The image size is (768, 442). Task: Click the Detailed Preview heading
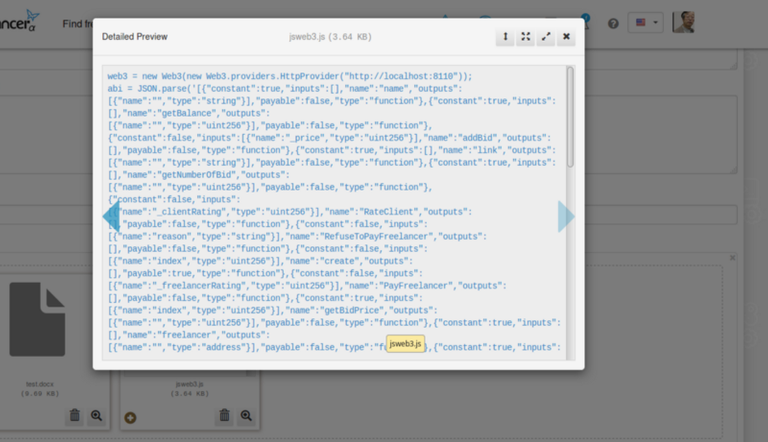[135, 37]
